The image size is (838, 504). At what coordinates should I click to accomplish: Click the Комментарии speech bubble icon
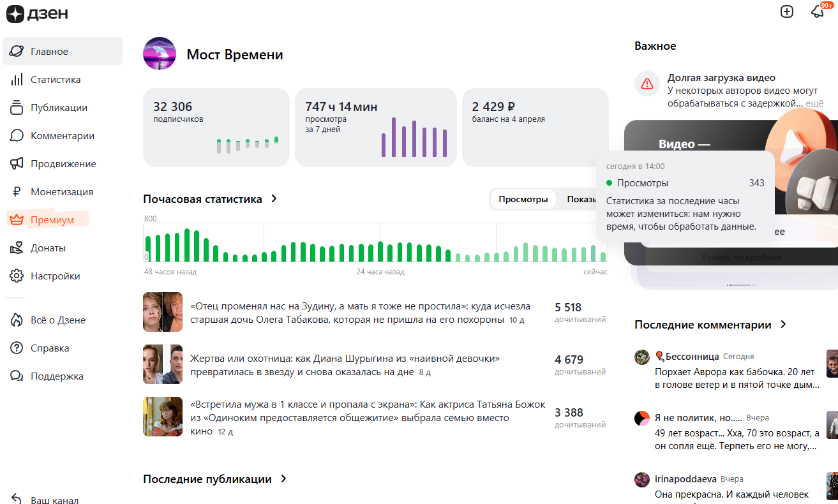(x=17, y=136)
